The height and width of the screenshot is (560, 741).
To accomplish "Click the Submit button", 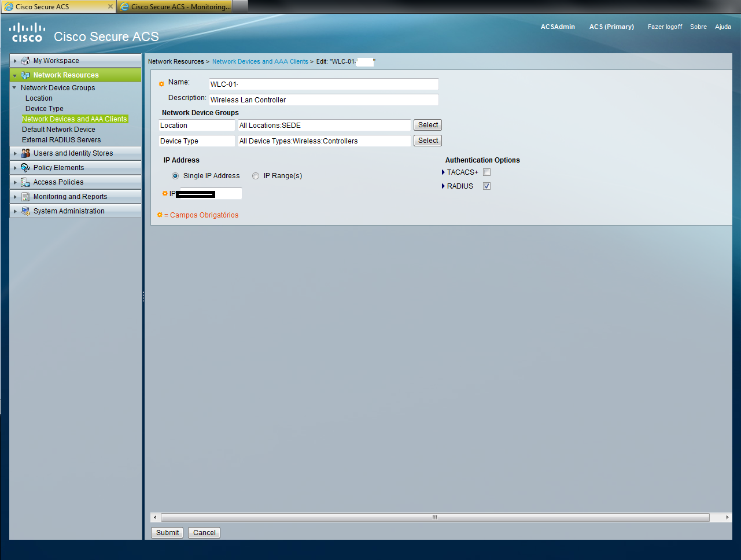I will 167,533.
